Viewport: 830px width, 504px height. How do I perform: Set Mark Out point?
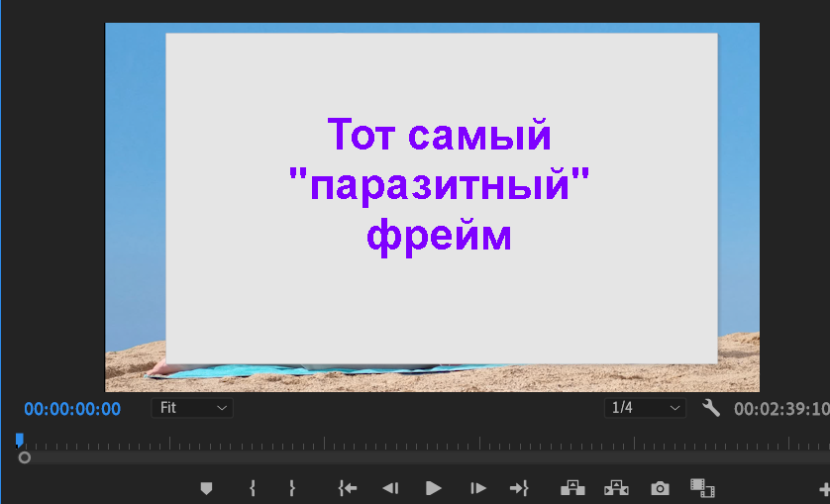(292, 488)
